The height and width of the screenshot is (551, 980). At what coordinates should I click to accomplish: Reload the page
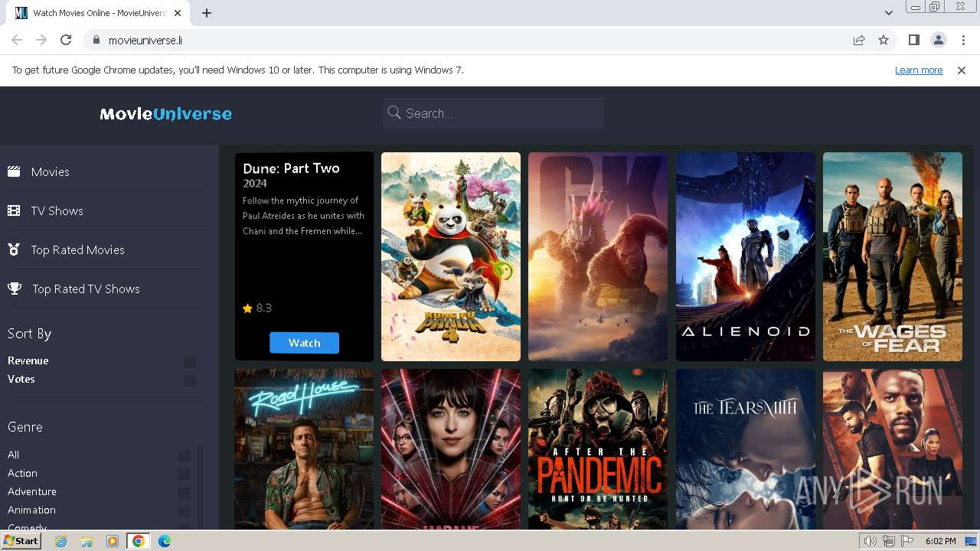click(x=66, y=40)
